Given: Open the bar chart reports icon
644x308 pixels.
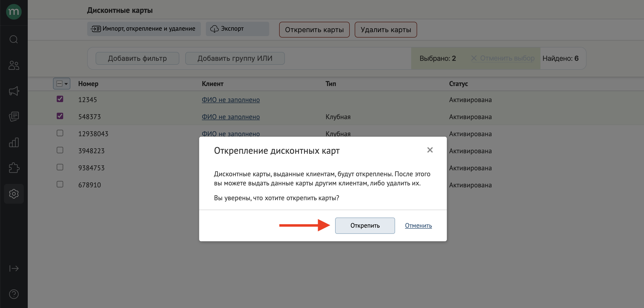Looking at the screenshot, I should [14, 142].
